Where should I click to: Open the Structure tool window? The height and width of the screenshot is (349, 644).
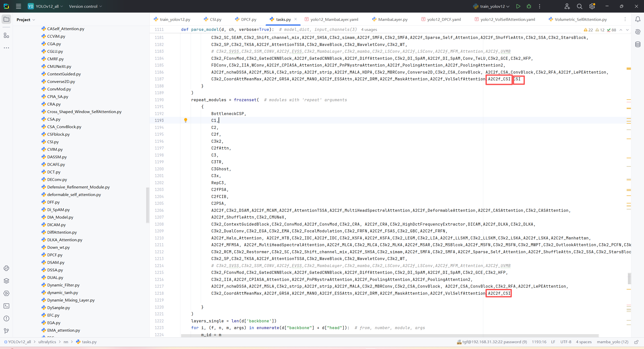tap(6, 35)
